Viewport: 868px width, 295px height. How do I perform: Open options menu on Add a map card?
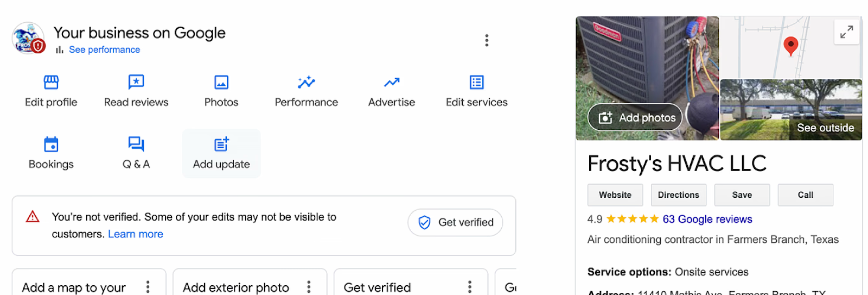148,287
